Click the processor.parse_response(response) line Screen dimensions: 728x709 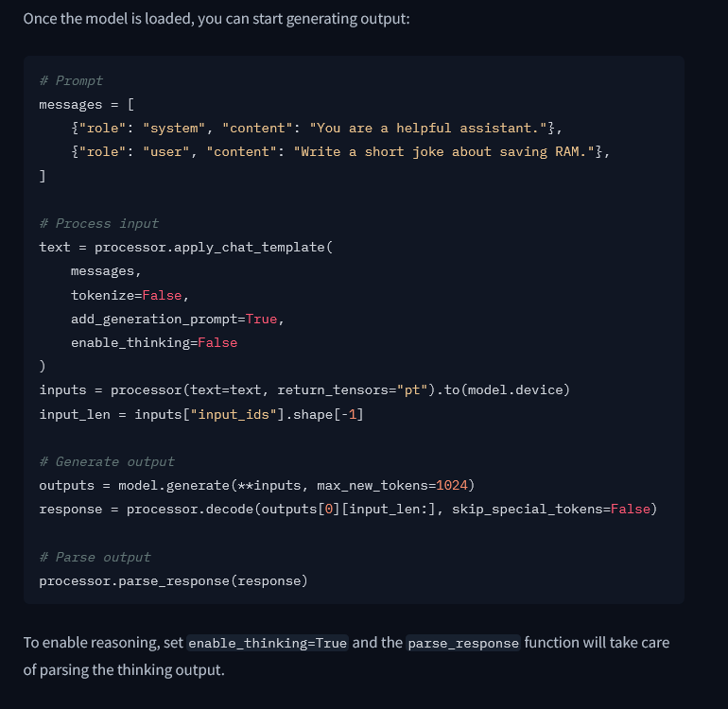(x=173, y=581)
